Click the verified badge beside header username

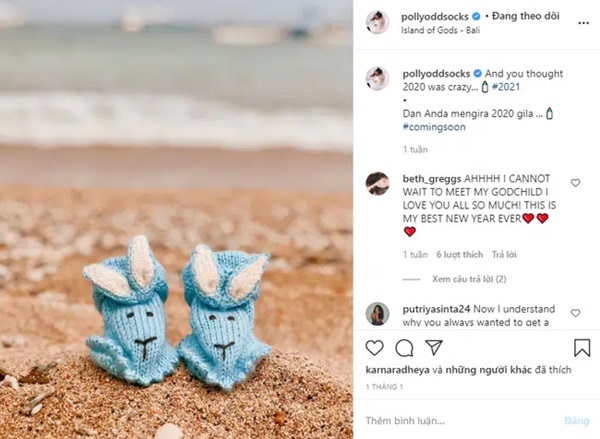pos(476,16)
